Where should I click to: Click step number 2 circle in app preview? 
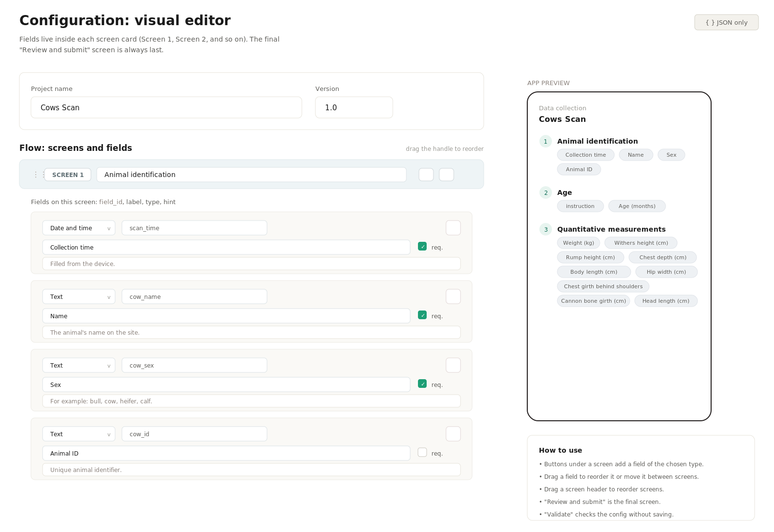point(546,192)
